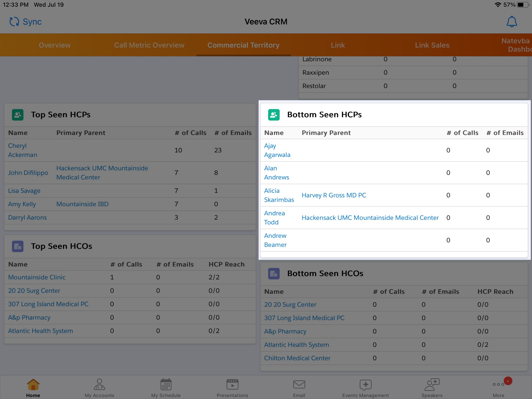The width and height of the screenshot is (532, 399).
Task: Tap the Bottom Seen HCPs green icon
Action: [274, 115]
